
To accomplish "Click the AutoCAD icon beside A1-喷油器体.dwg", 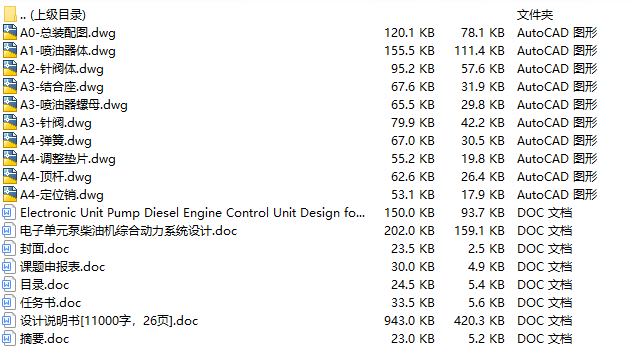I will point(10,51).
